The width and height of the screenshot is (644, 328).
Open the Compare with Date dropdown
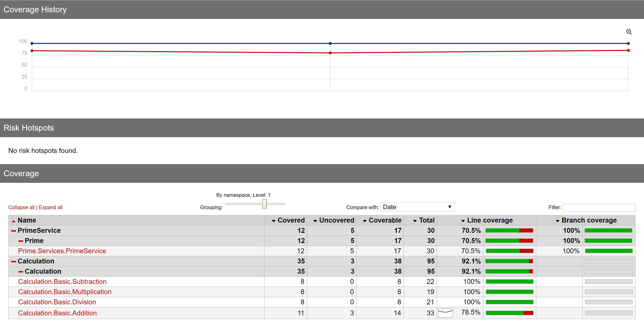coord(417,207)
